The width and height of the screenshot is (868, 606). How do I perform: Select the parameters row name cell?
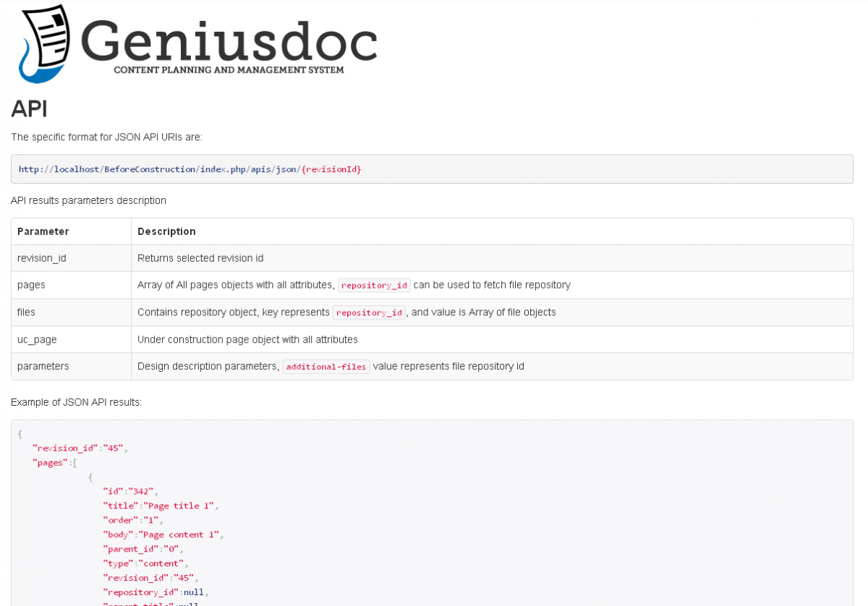(43, 367)
